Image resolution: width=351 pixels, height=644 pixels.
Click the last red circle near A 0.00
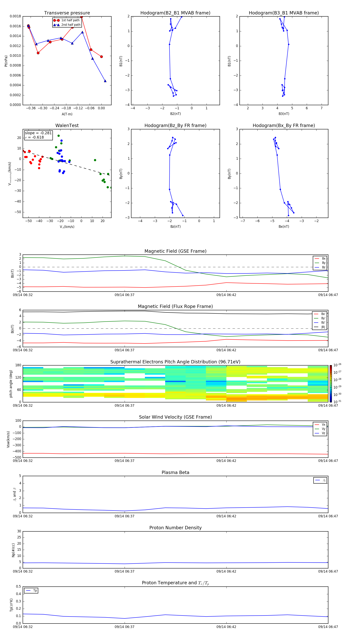[101, 57]
